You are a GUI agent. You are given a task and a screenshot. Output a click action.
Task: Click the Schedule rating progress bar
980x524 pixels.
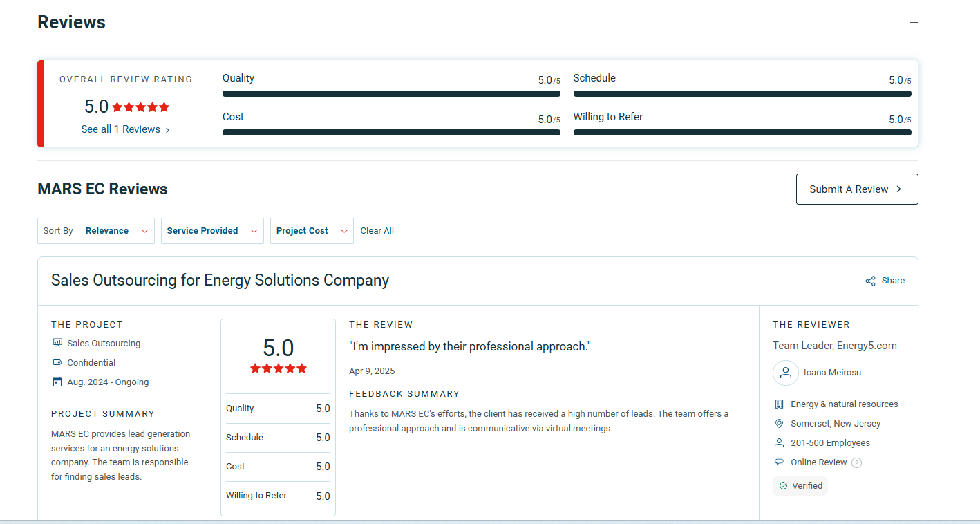[742, 93]
